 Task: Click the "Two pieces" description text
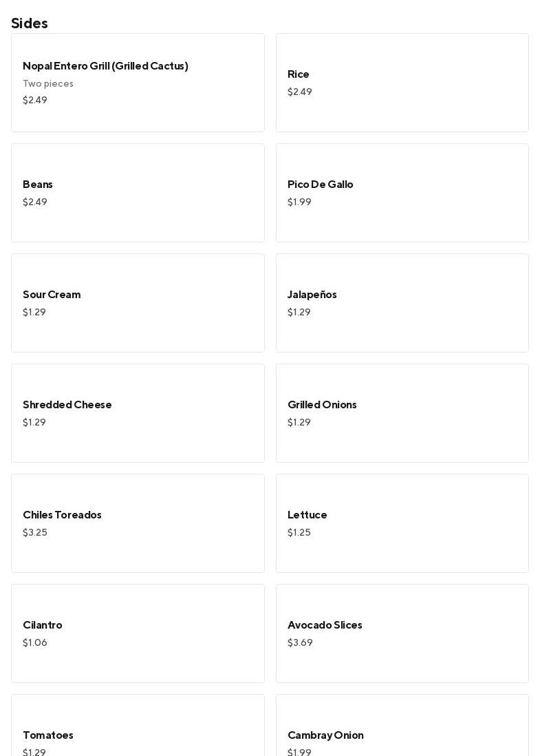(48, 84)
